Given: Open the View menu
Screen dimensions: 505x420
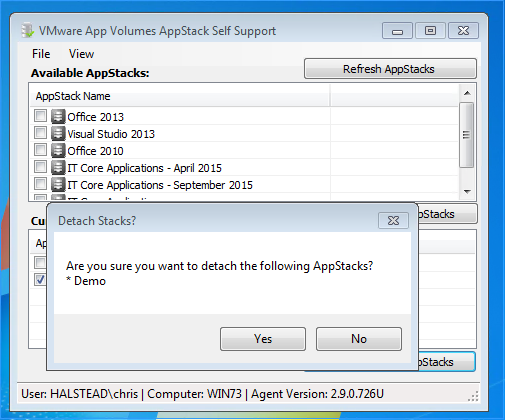Looking at the screenshot, I should pos(81,54).
